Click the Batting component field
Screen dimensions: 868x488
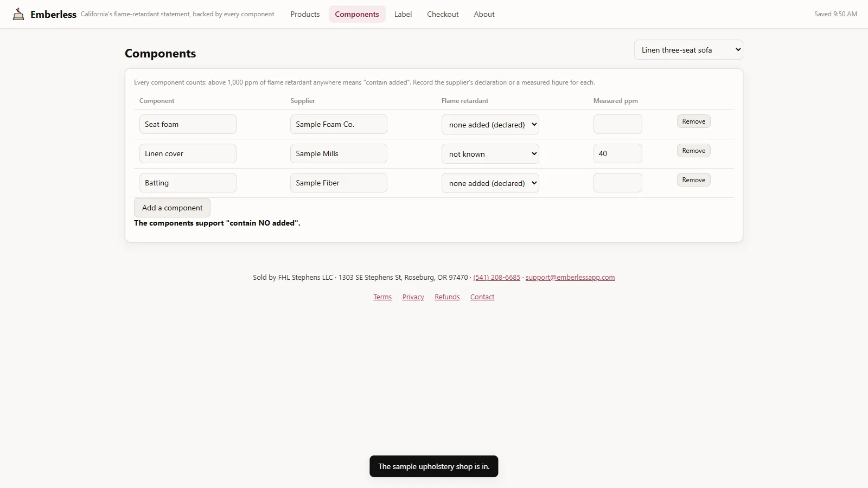188,183
